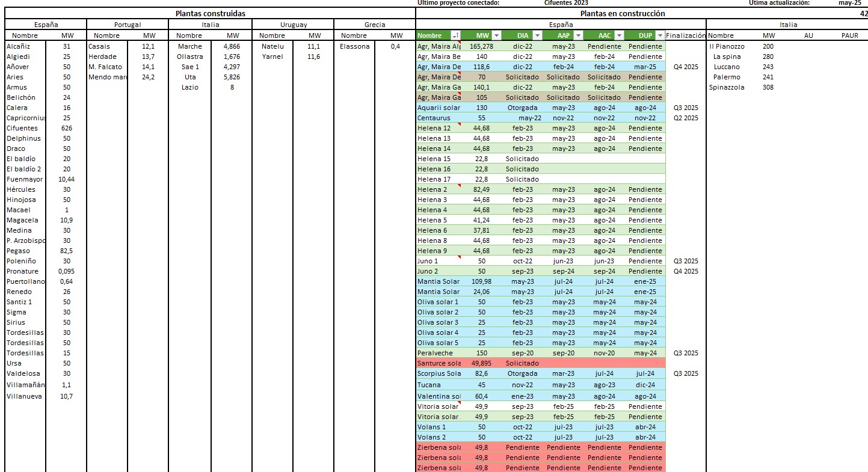Open the MW column filter dropdown

[496, 35]
